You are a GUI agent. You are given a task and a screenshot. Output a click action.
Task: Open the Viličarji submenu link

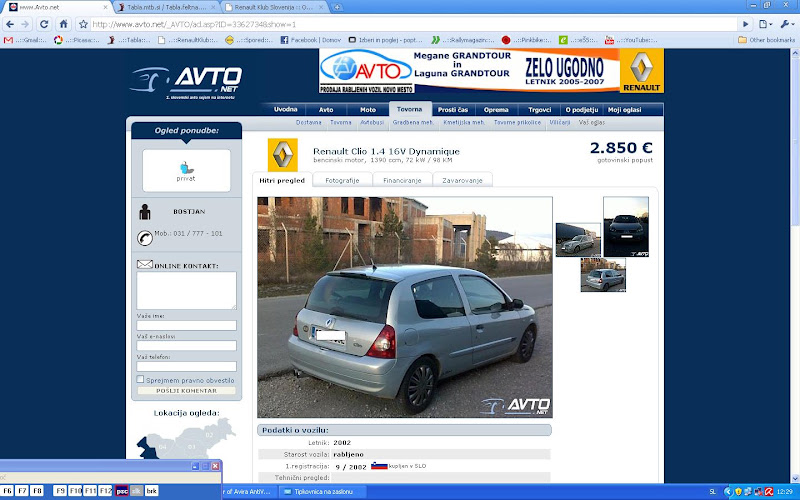coord(560,122)
